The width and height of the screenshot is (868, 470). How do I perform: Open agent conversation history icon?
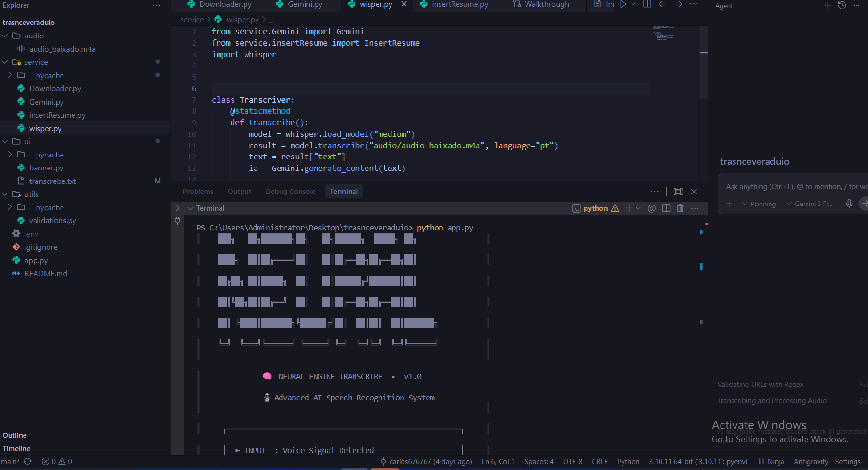841,5
